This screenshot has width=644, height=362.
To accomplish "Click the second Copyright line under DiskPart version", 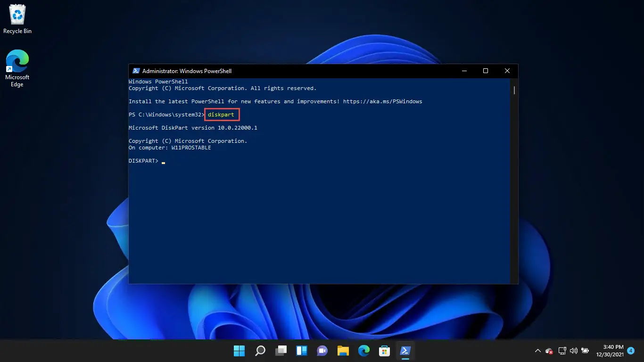I will coord(188,141).
